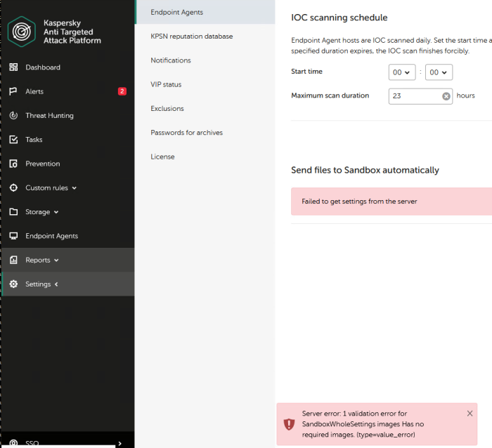Click the Prevention sidebar icon

13,164
